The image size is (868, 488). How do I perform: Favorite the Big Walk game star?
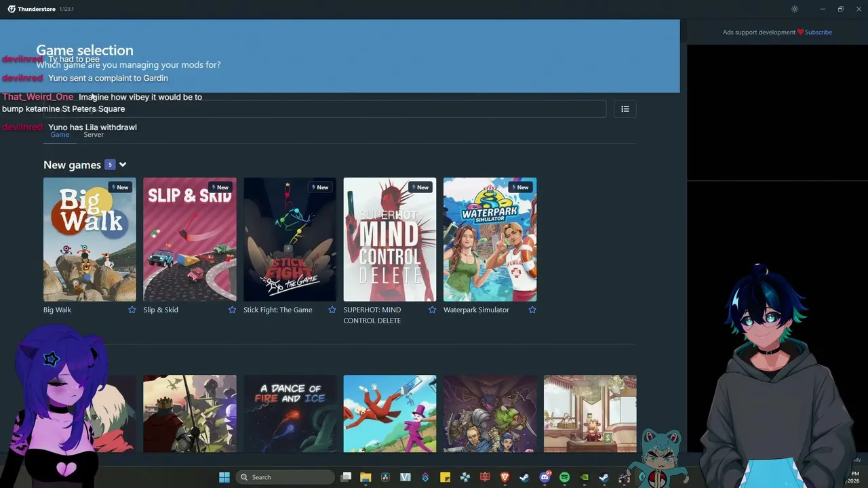click(132, 310)
